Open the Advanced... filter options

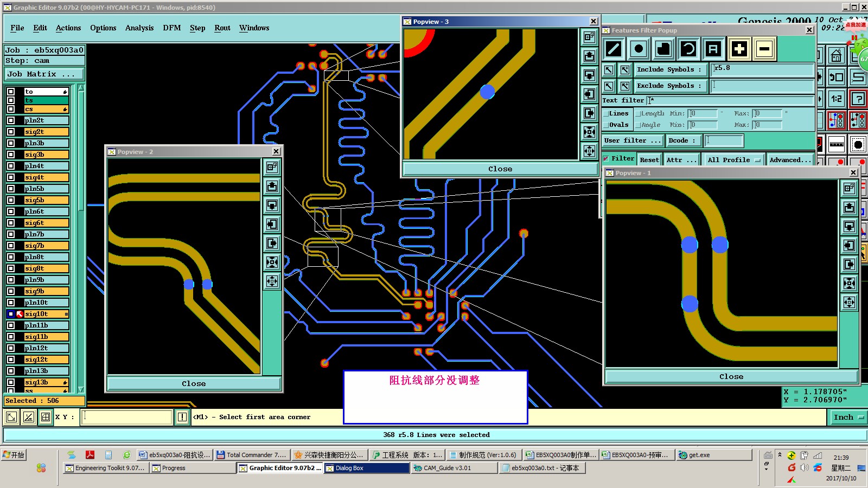pos(790,160)
